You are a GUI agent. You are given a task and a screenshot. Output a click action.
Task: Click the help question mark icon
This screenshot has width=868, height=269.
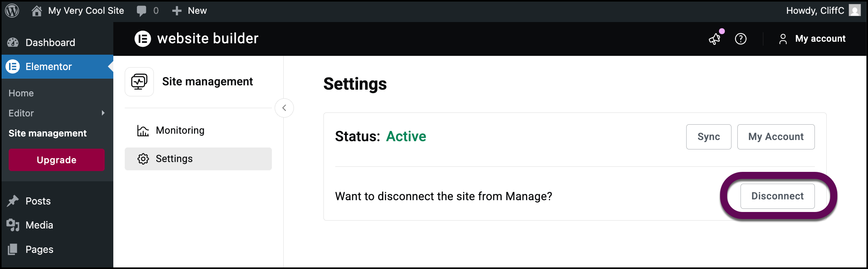[x=741, y=39]
